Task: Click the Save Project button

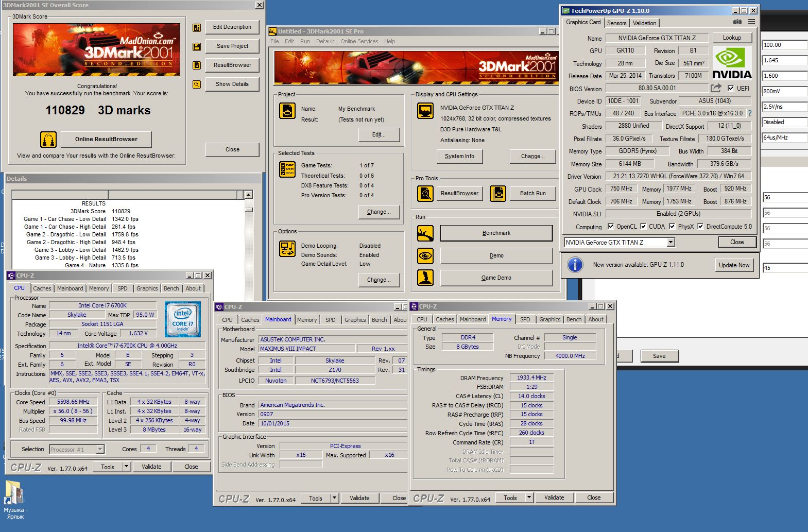Action: point(232,46)
